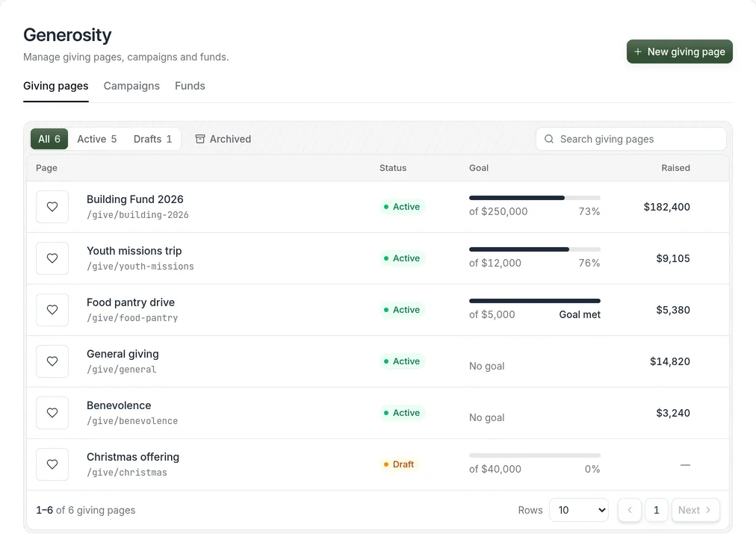Screen dimensions: 756x557
Task: Click the Food pantry drive progress bar
Action: pyautogui.click(x=535, y=301)
